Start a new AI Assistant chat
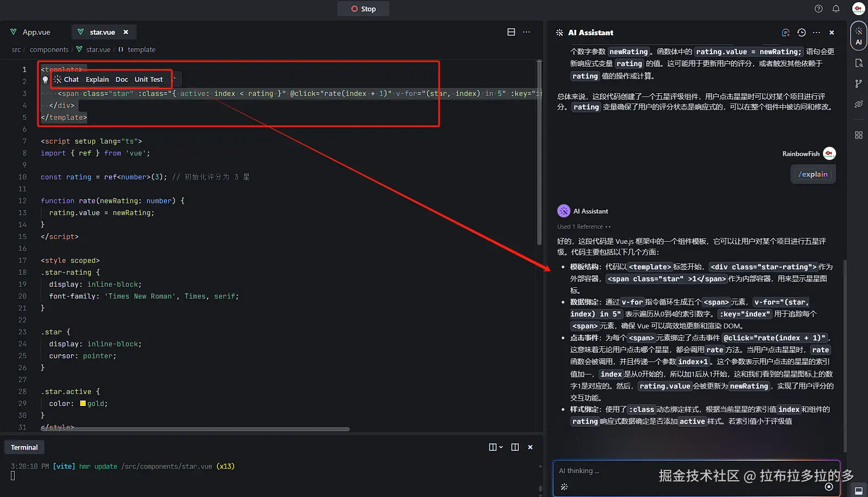Viewport: 868px width, 497px height. point(786,33)
